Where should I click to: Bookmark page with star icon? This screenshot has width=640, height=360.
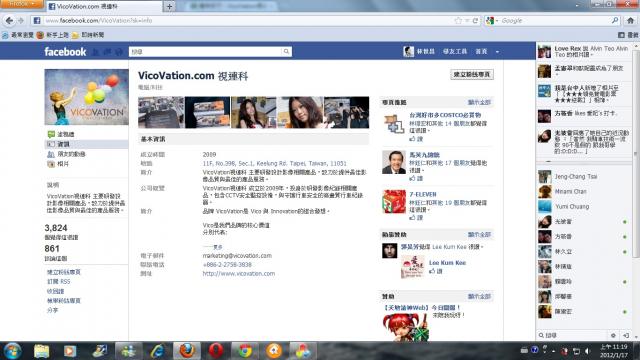[x=458, y=20]
